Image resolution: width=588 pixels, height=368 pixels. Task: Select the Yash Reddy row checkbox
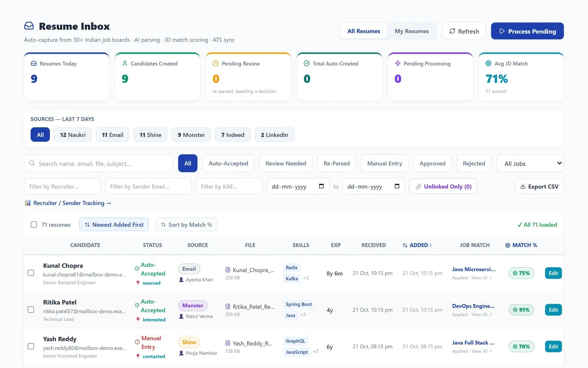click(x=31, y=346)
